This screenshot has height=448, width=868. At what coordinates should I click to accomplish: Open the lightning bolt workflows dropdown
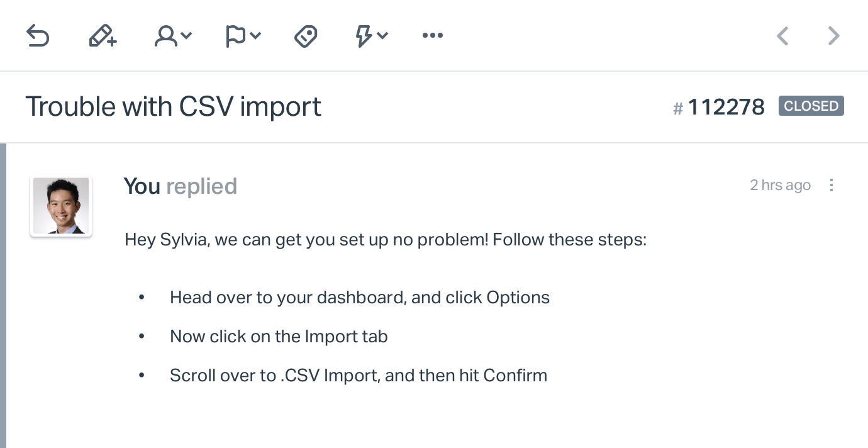pyautogui.click(x=372, y=36)
